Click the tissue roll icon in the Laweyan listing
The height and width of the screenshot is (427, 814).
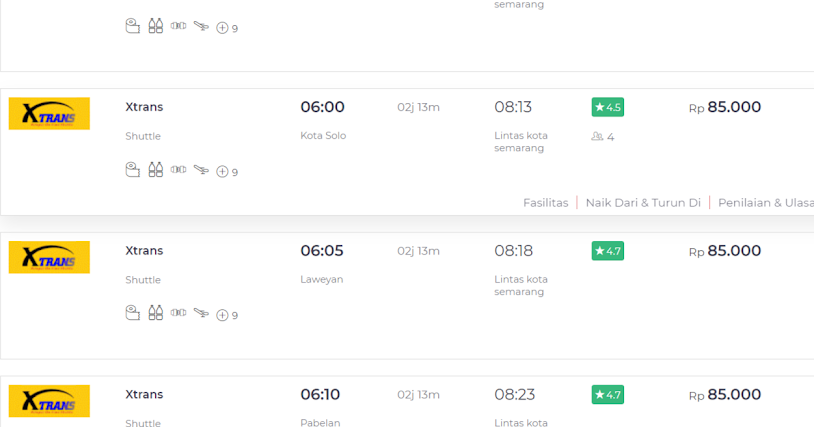pos(132,313)
